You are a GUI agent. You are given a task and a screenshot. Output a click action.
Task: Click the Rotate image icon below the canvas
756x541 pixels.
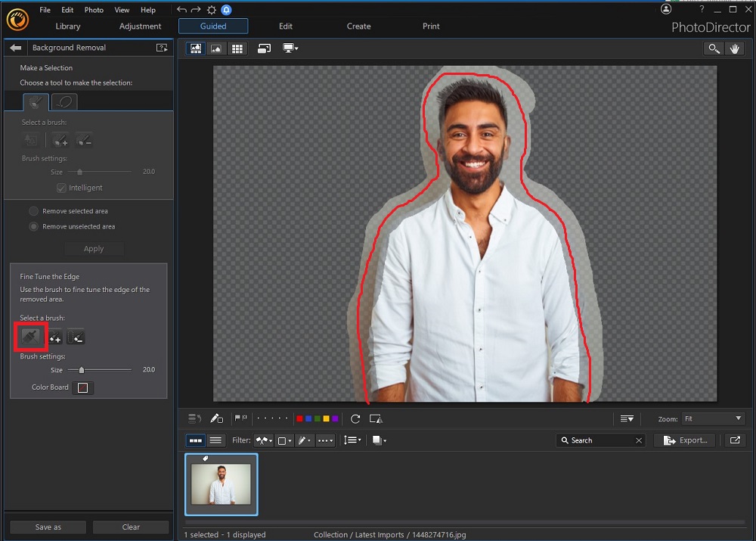pos(355,418)
